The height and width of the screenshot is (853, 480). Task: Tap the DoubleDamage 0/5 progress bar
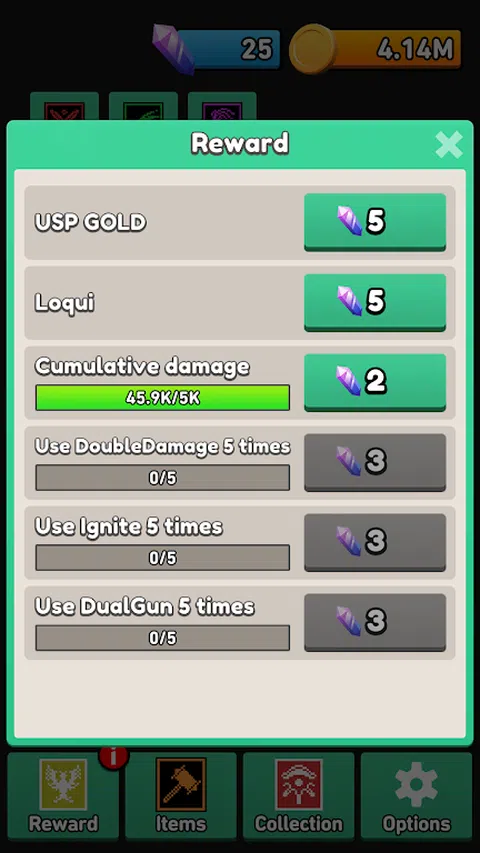tap(162, 478)
